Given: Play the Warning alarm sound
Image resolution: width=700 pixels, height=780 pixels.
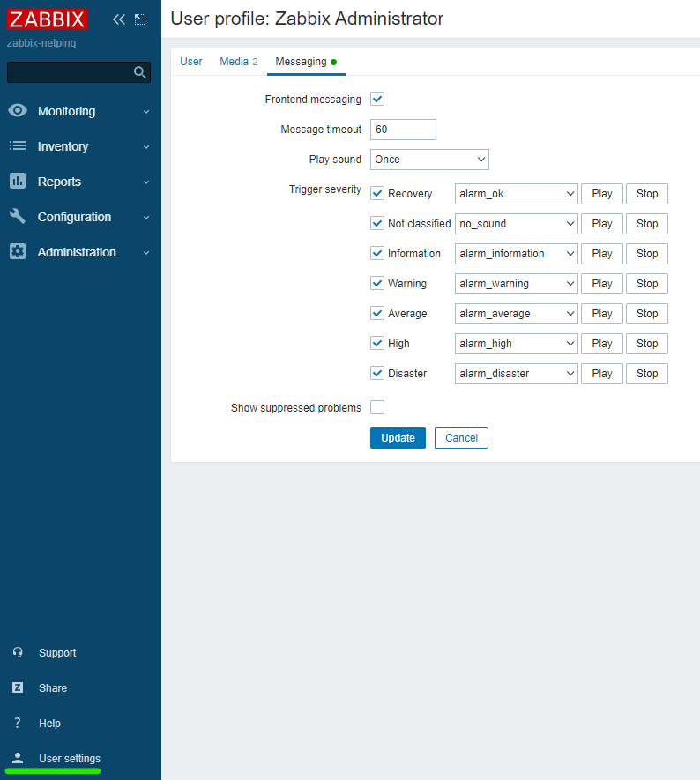Looking at the screenshot, I should 601,284.
